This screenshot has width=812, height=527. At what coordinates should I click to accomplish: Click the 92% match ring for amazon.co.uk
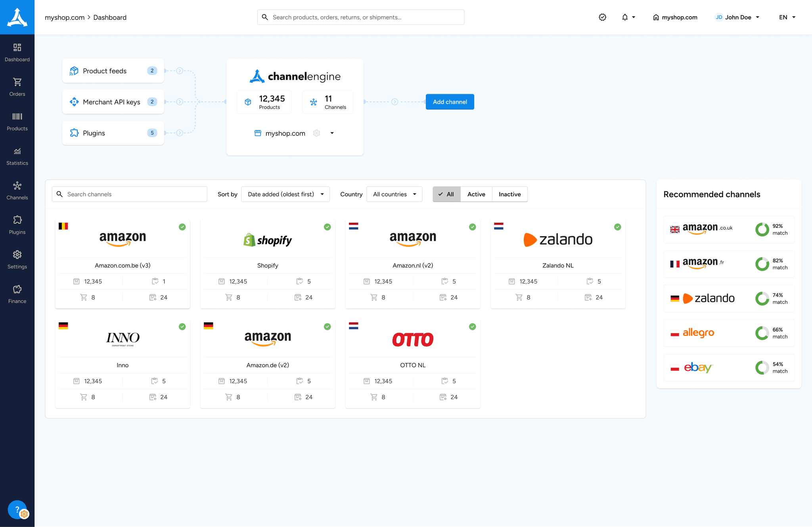pyautogui.click(x=762, y=229)
